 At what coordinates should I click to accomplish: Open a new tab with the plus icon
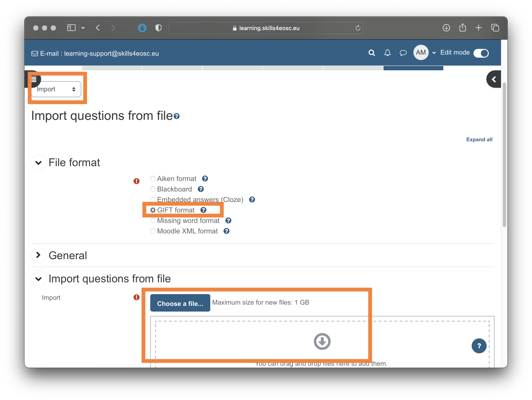(479, 28)
